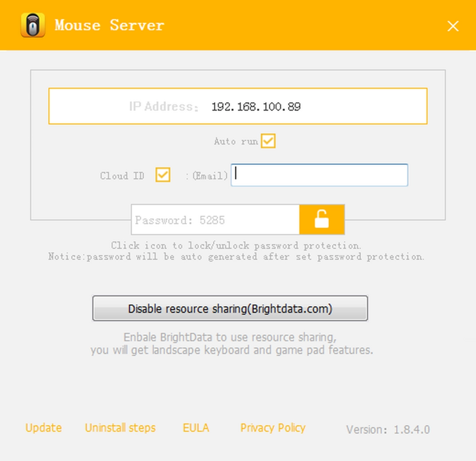Open the EULA document
Viewport: 476px width, 461px height.
click(196, 428)
